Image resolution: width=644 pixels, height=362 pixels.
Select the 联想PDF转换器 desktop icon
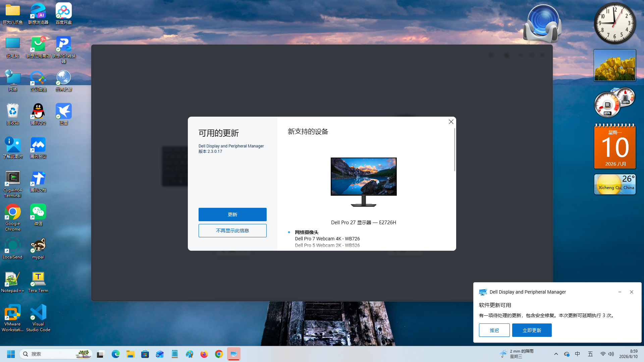[64, 50]
